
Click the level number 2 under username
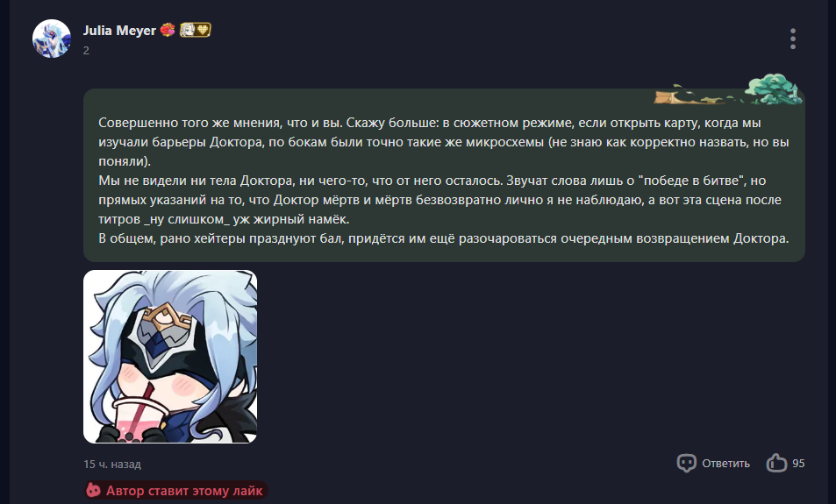pyautogui.click(x=86, y=51)
